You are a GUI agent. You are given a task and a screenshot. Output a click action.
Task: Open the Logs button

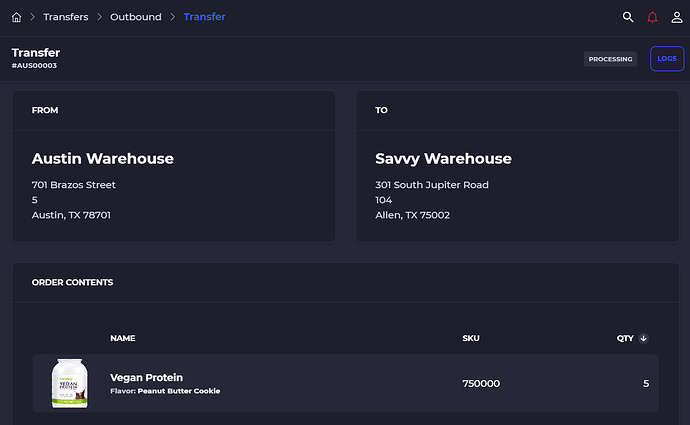(x=666, y=59)
